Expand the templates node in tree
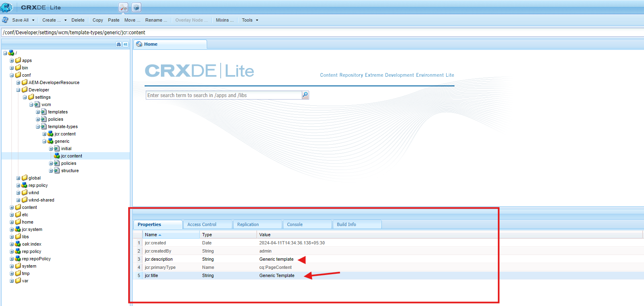This screenshot has height=306, width=644. coord(38,112)
